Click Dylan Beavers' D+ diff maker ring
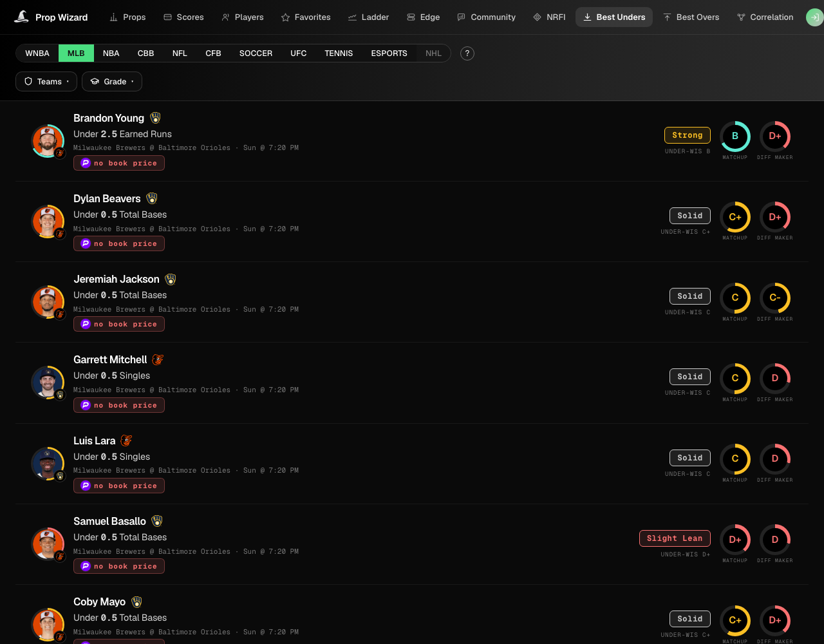Image resolution: width=824 pixels, height=644 pixels. pyautogui.click(x=775, y=217)
